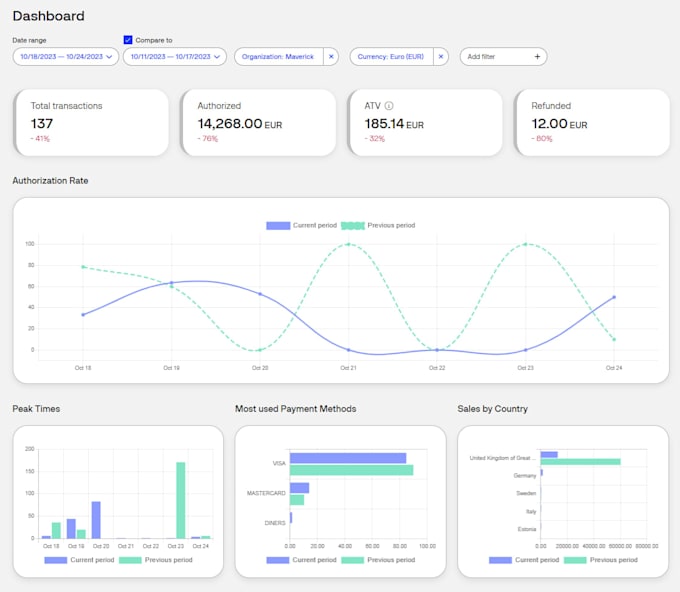Click the Add filter field
The image size is (680, 592).
pos(503,57)
